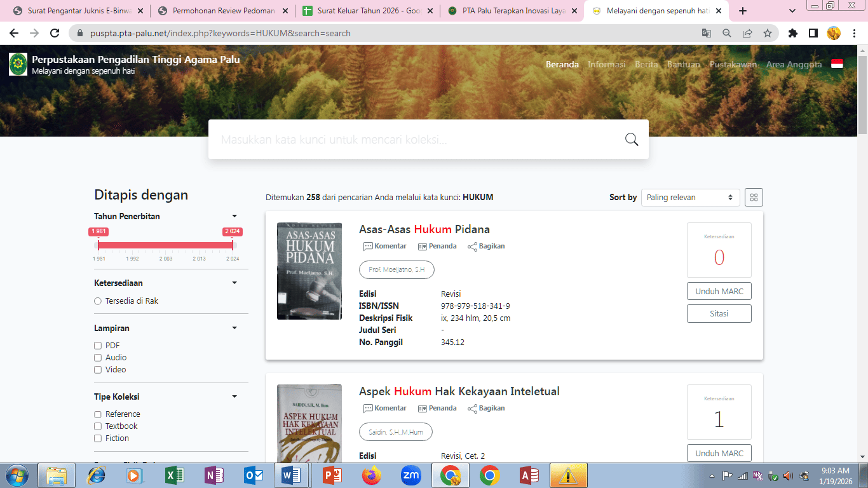This screenshot has width=868, height=488.
Task: Click the 1981 handle on publication year slider
Action: click(x=98, y=245)
